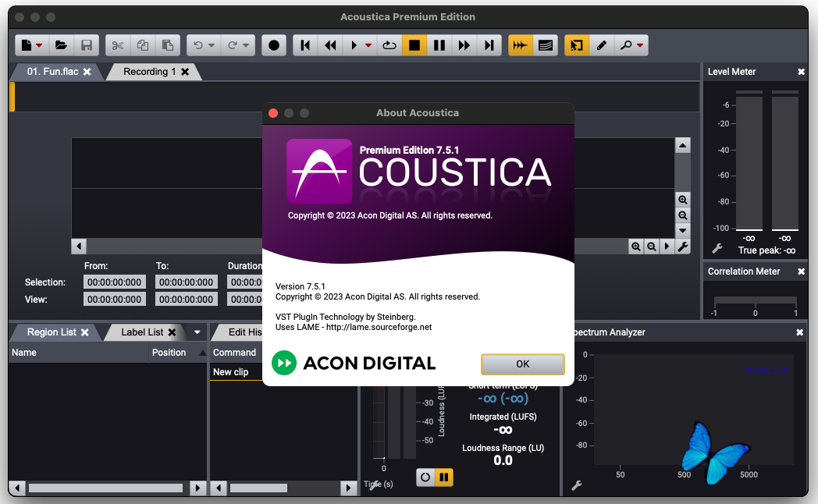
Task: Select the magnifier Zoom tool
Action: [x=625, y=45]
